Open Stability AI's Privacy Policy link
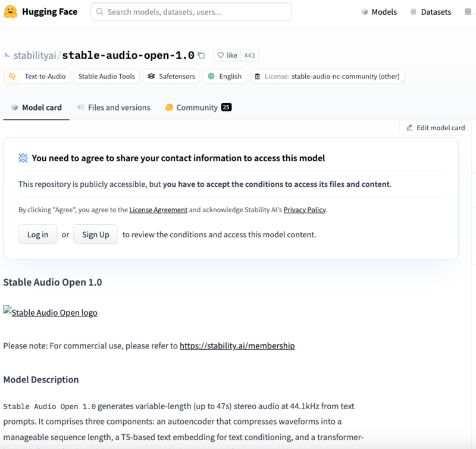The image size is (476, 449). tap(305, 210)
